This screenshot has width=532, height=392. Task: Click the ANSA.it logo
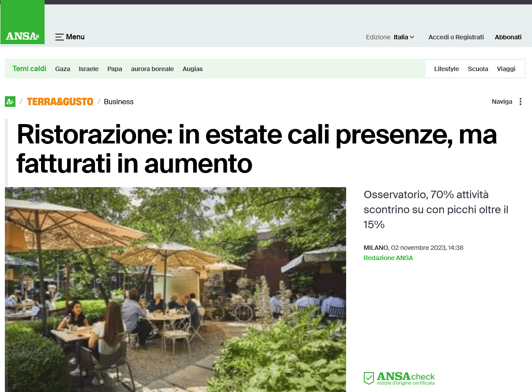click(x=23, y=36)
